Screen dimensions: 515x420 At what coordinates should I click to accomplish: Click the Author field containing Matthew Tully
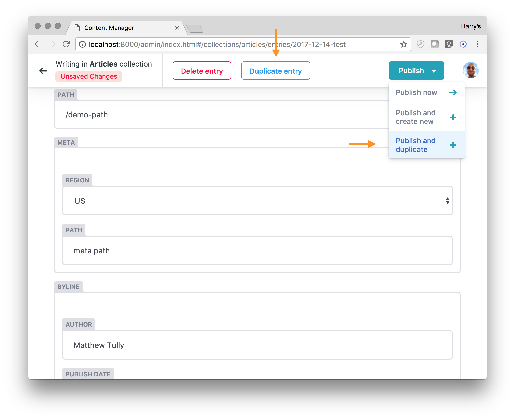tap(257, 345)
